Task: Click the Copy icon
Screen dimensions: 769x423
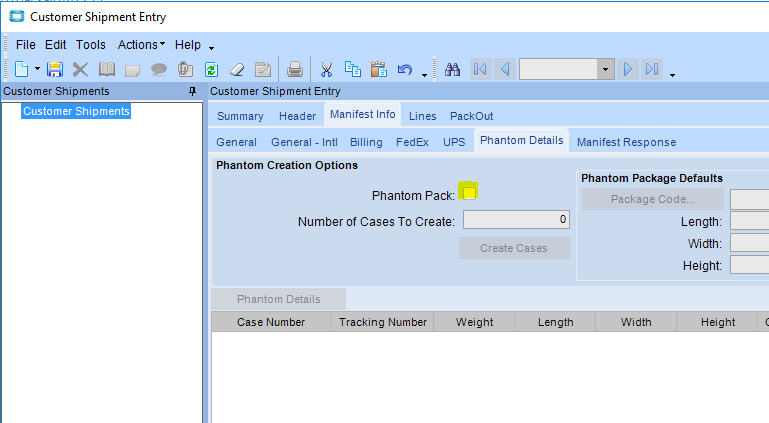Action: click(x=353, y=69)
